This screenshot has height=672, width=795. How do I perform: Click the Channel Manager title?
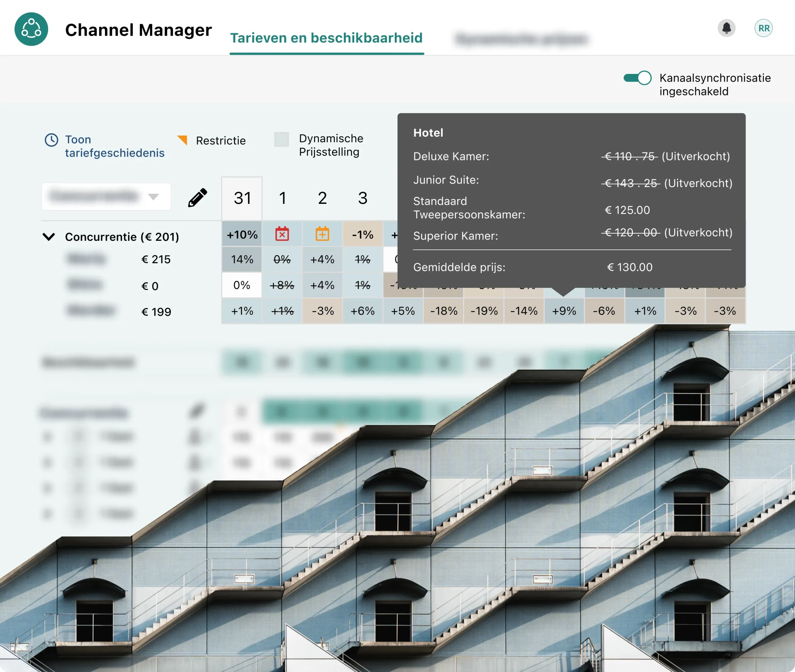pos(138,30)
